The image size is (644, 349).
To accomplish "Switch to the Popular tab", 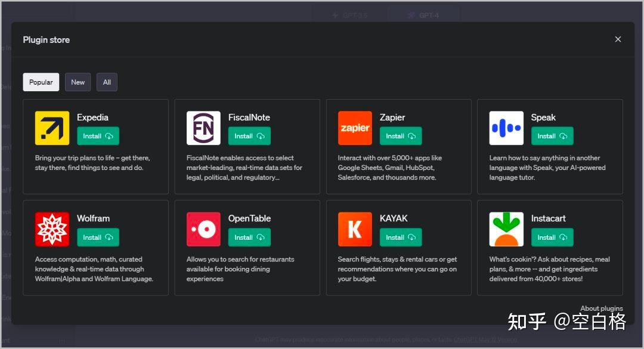I will click(41, 82).
